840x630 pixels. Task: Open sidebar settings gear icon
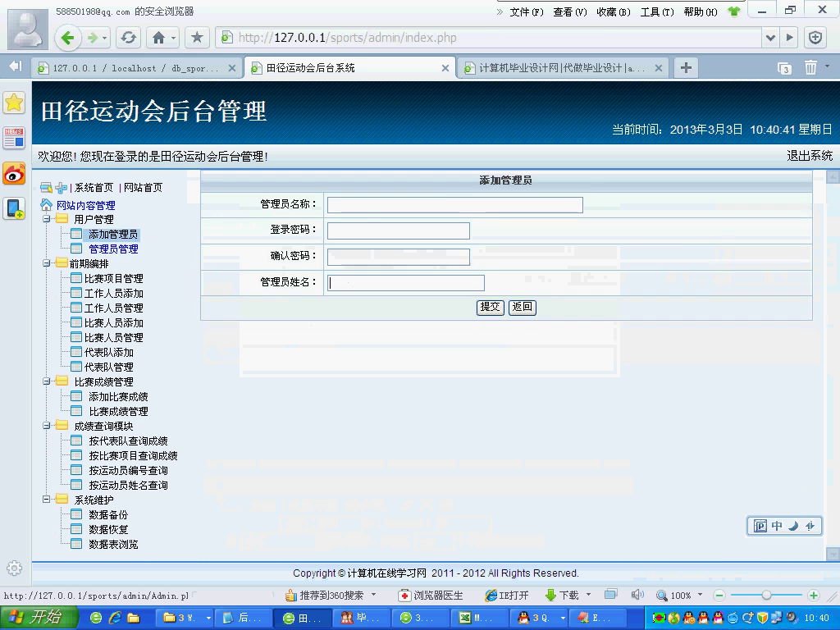pyautogui.click(x=15, y=568)
